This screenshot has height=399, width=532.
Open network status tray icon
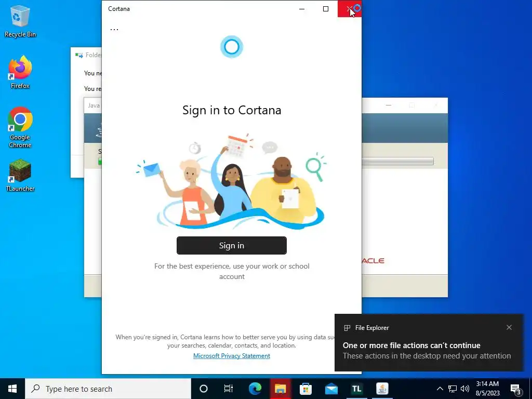(x=453, y=389)
